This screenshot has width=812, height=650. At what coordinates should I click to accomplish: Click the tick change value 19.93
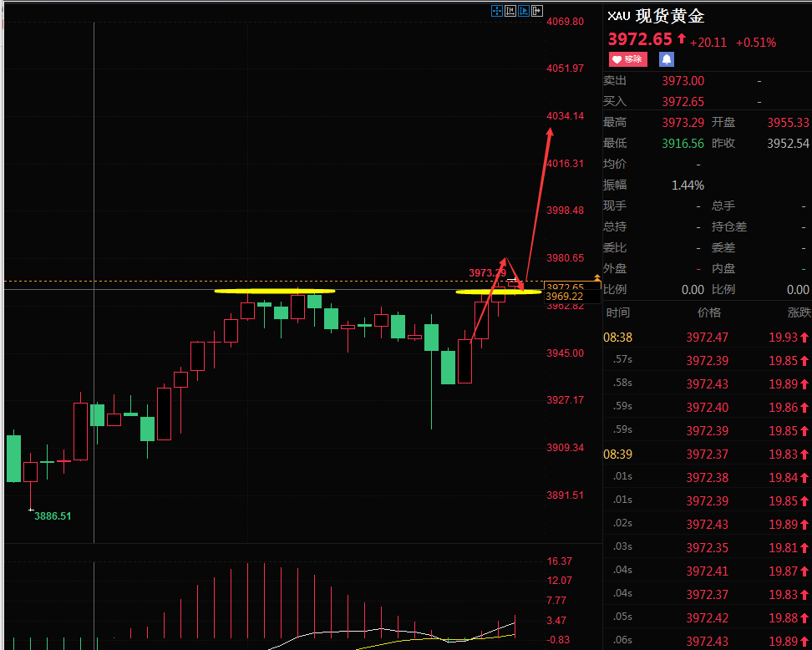[783, 338]
